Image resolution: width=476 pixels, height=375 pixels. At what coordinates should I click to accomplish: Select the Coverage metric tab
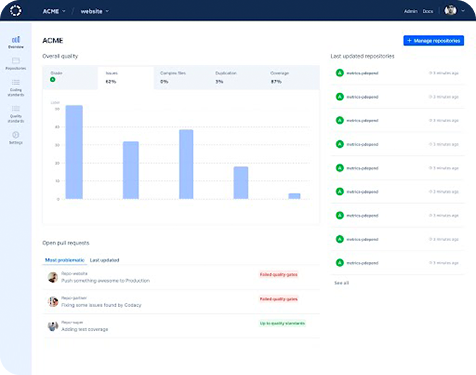click(x=291, y=78)
